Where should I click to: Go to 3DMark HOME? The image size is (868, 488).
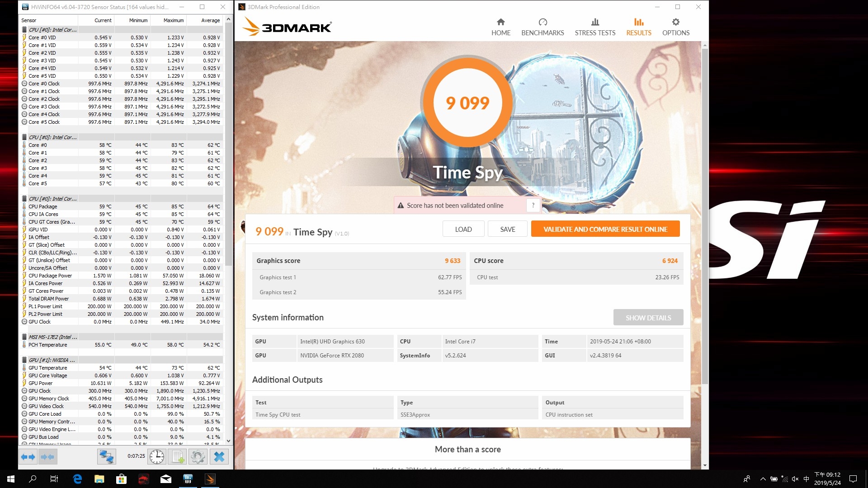point(501,27)
